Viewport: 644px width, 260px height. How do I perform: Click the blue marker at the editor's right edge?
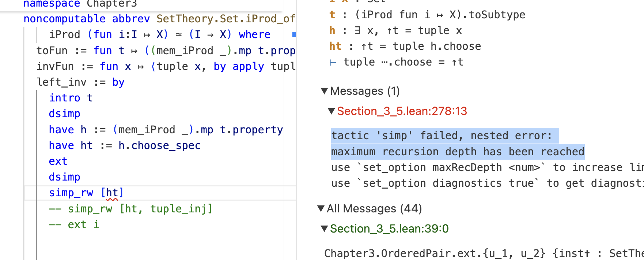pyautogui.click(x=294, y=34)
